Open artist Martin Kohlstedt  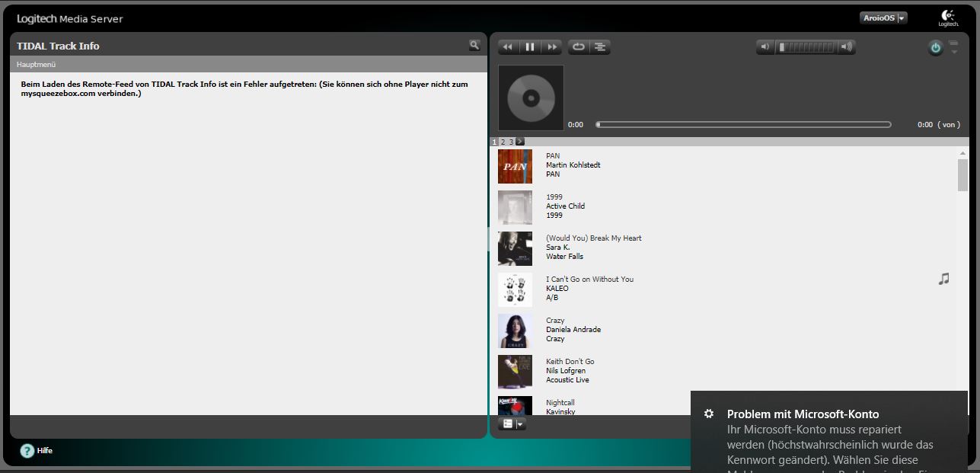coord(573,165)
